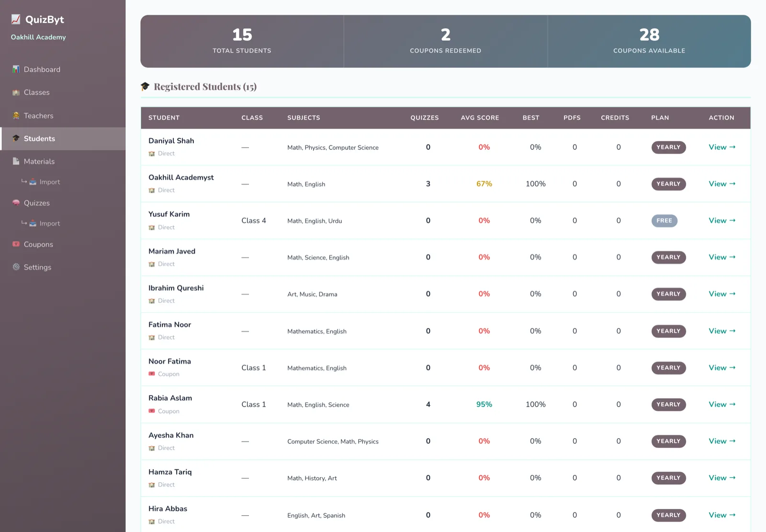Click the Direct icon under Daniyal Shah
The image size is (766, 532).
coord(152,154)
